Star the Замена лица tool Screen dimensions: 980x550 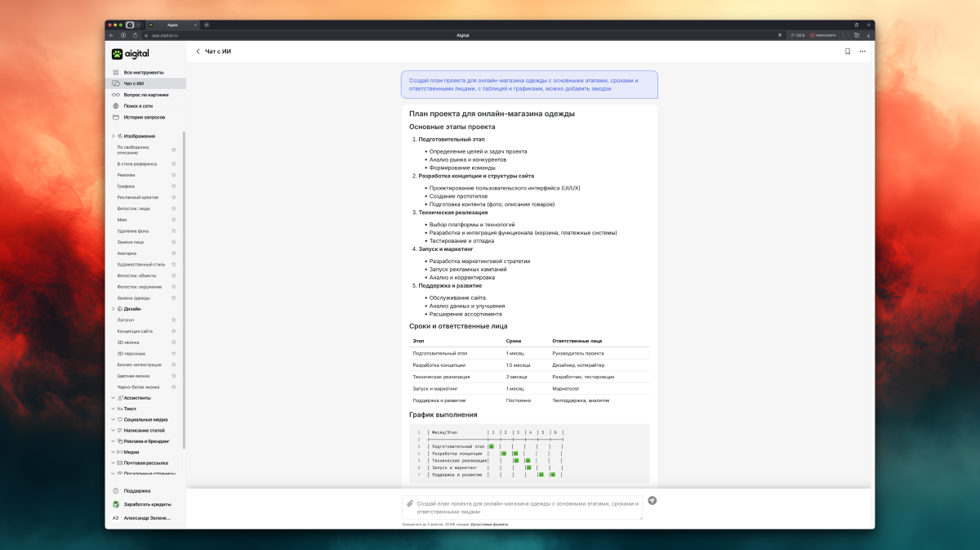click(173, 242)
